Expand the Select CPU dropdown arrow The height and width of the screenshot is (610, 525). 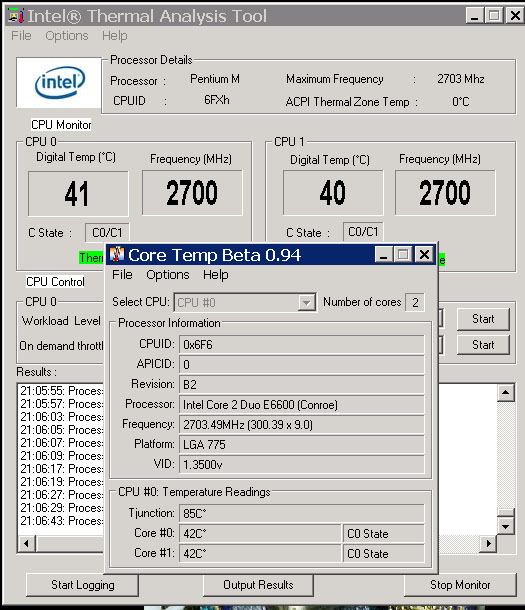pyautogui.click(x=306, y=302)
